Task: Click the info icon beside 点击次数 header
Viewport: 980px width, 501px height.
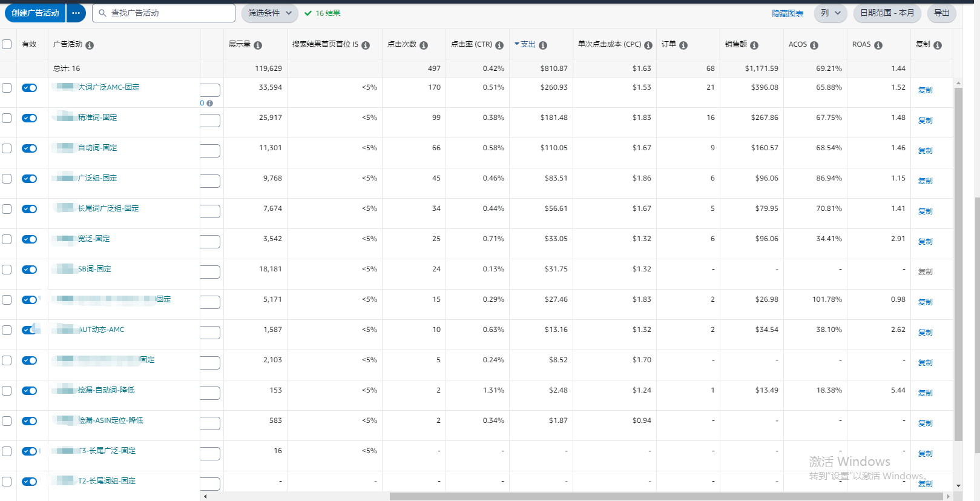Action: 424,45
